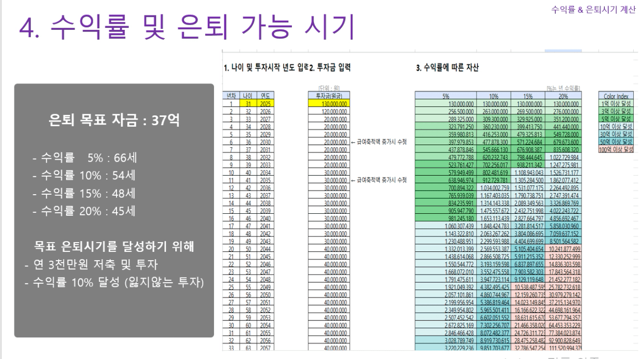Image resolution: width=644 pixels, height=359 pixels.
Task: Click the '5%' return column header
Action: pyautogui.click(x=445, y=95)
